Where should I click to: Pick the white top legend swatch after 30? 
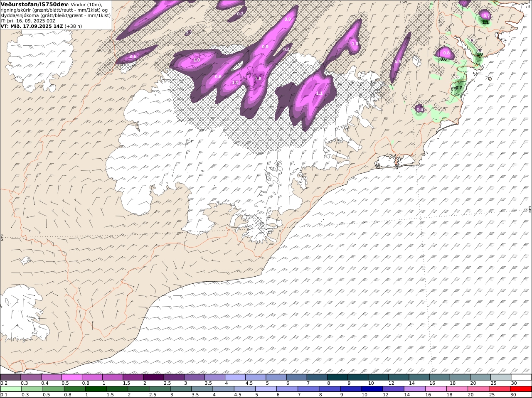[521, 377]
